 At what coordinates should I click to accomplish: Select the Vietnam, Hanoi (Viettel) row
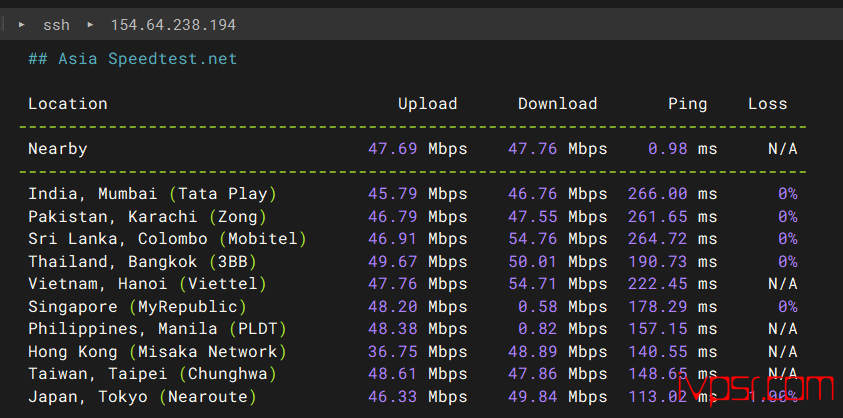pos(412,284)
